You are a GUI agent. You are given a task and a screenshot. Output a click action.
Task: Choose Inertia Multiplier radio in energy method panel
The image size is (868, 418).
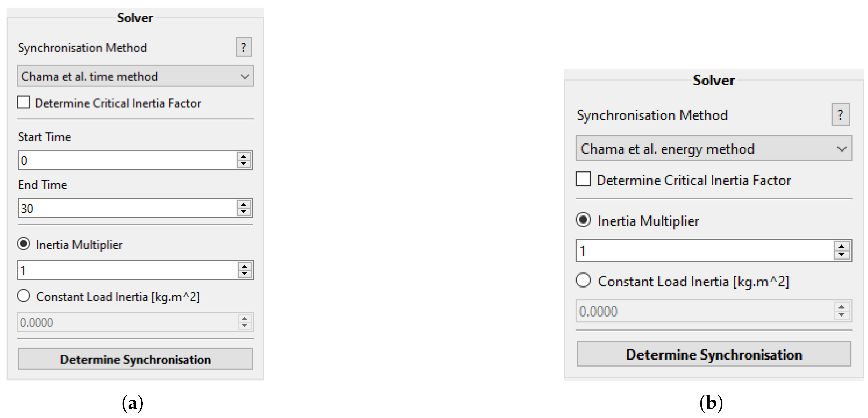(583, 220)
